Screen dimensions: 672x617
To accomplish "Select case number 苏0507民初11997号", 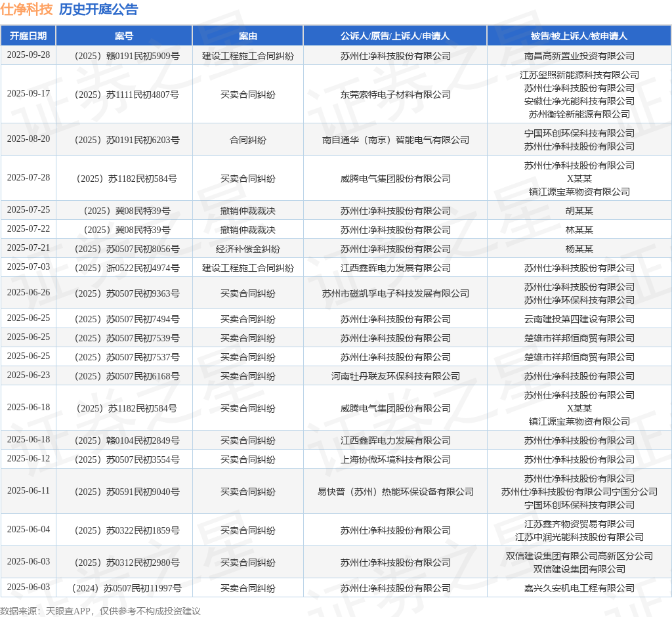I will (x=127, y=588).
